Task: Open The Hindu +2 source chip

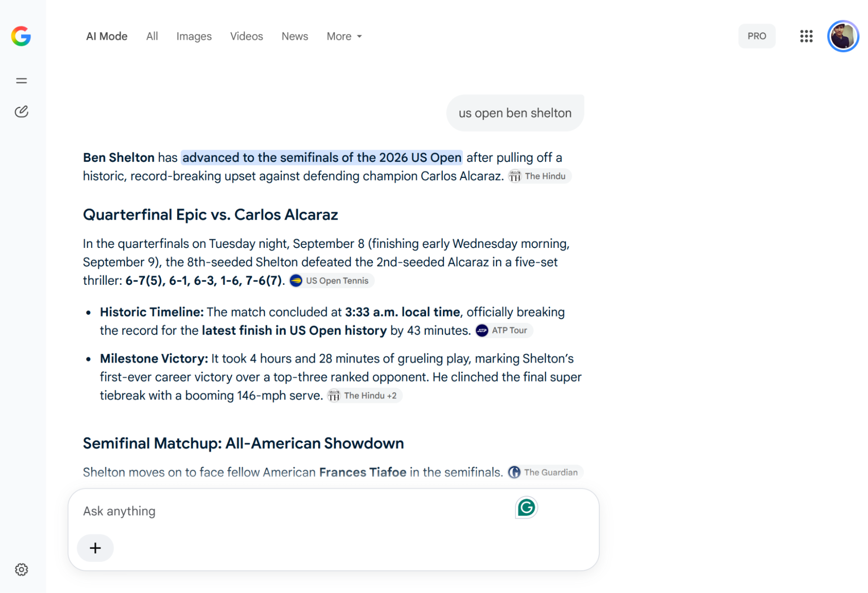Action: coord(364,395)
